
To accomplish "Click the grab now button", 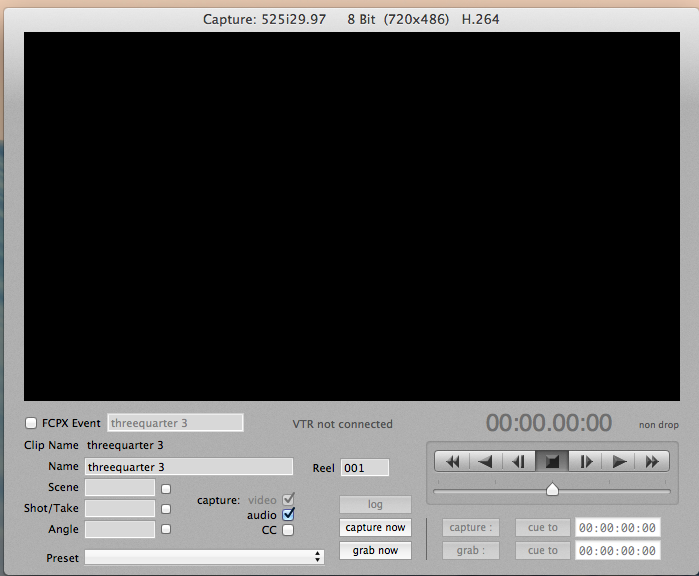I will coord(375,550).
